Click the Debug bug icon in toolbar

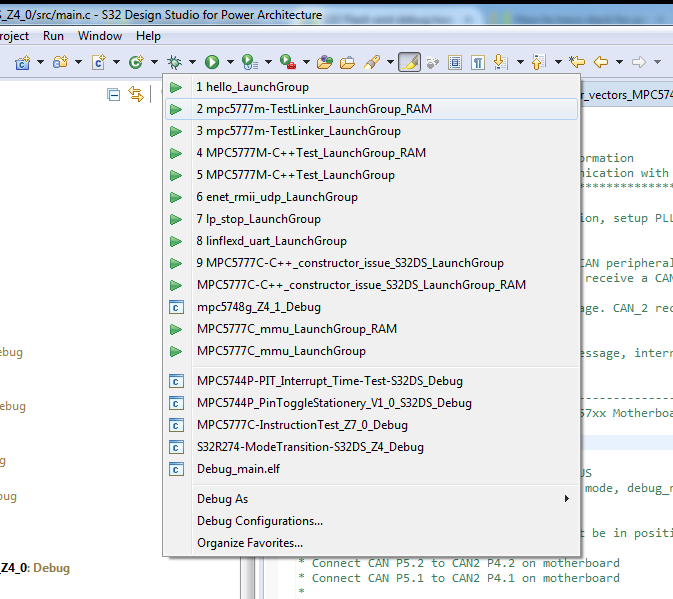(x=174, y=63)
